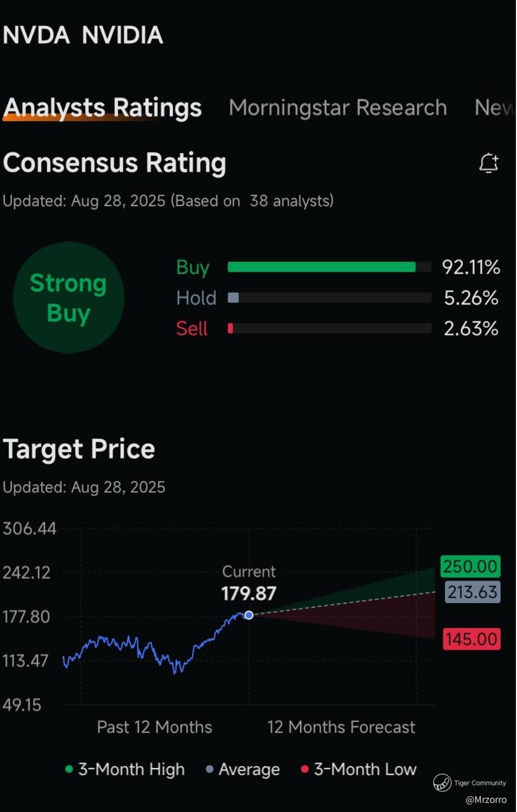Tap the Strong Buy rating circle
Viewport: 517px width, 812px height.
tap(69, 298)
